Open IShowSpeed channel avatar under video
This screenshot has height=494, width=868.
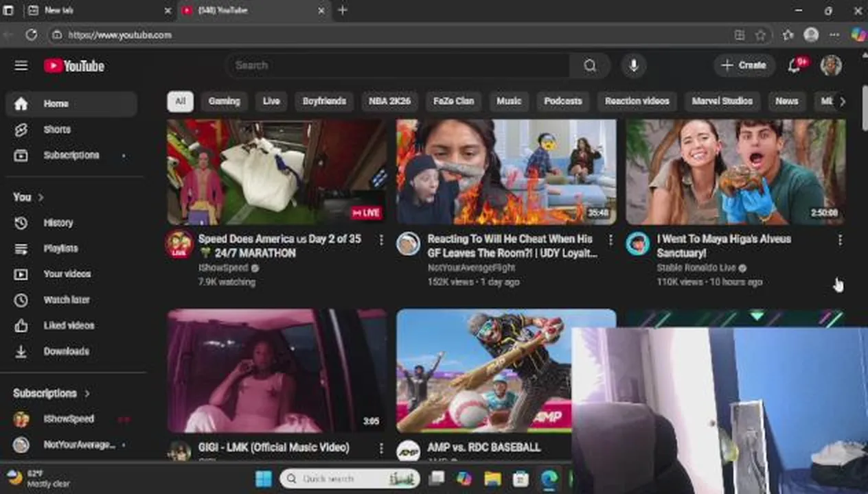click(179, 244)
